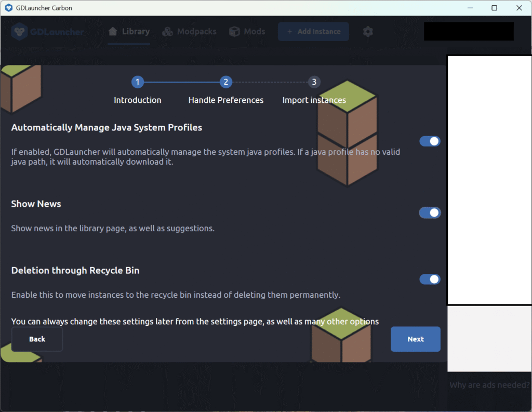Click the GDLauncher Carbon title bar icon
Viewport: 532px width, 412px height.
tap(9, 8)
